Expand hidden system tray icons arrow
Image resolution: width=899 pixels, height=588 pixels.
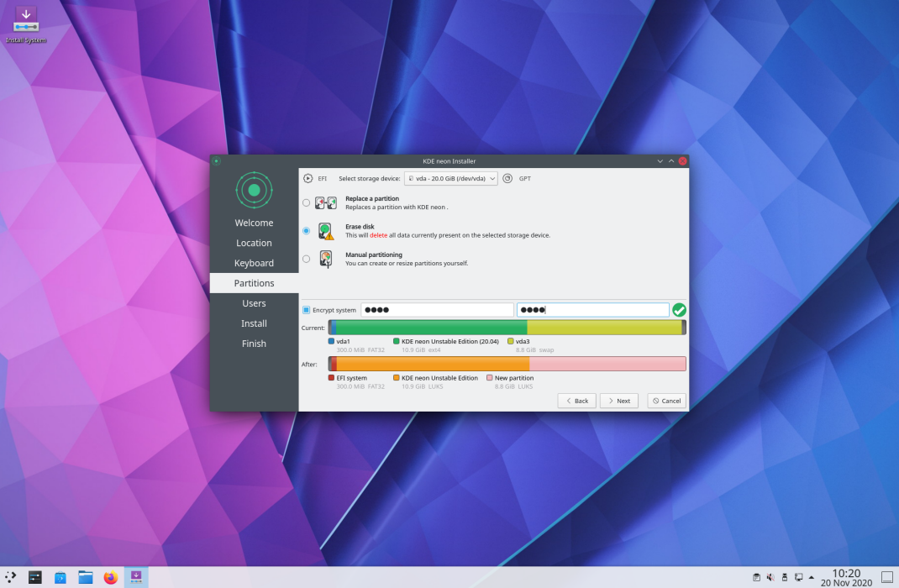812,577
